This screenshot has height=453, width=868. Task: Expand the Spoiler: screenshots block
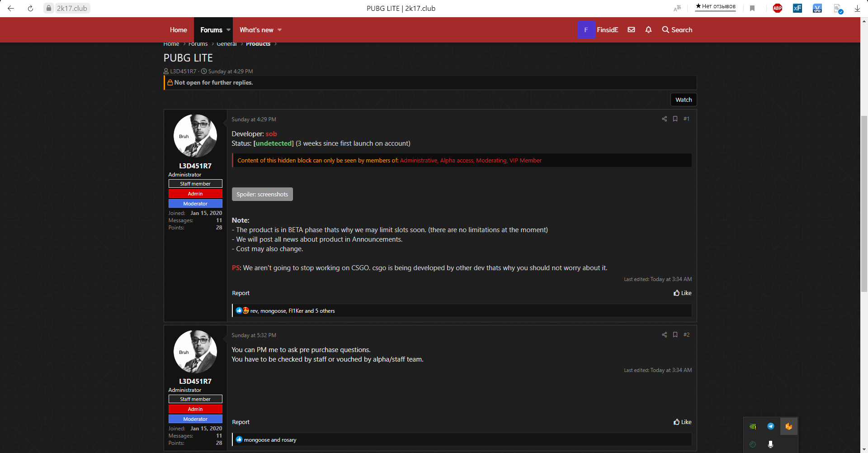pos(262,194)
